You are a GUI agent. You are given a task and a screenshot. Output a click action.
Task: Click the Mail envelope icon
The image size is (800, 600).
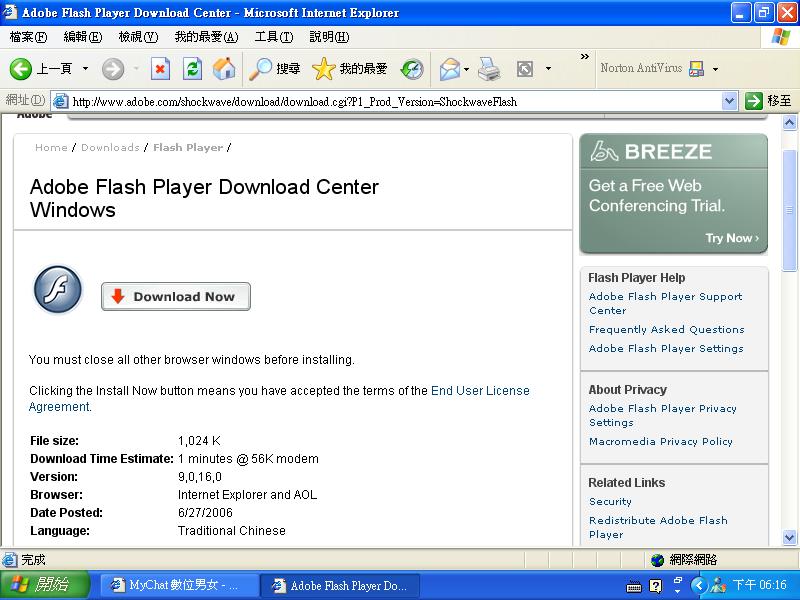click(x=449, y=69)
